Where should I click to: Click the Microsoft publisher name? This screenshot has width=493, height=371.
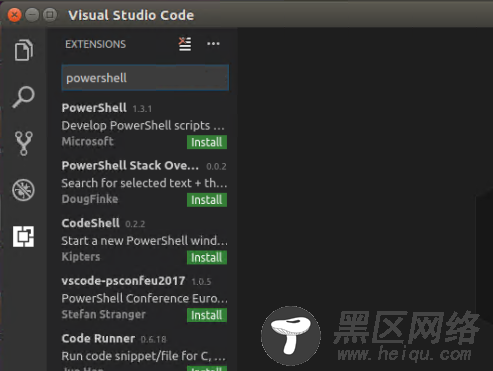pos(87,141)
